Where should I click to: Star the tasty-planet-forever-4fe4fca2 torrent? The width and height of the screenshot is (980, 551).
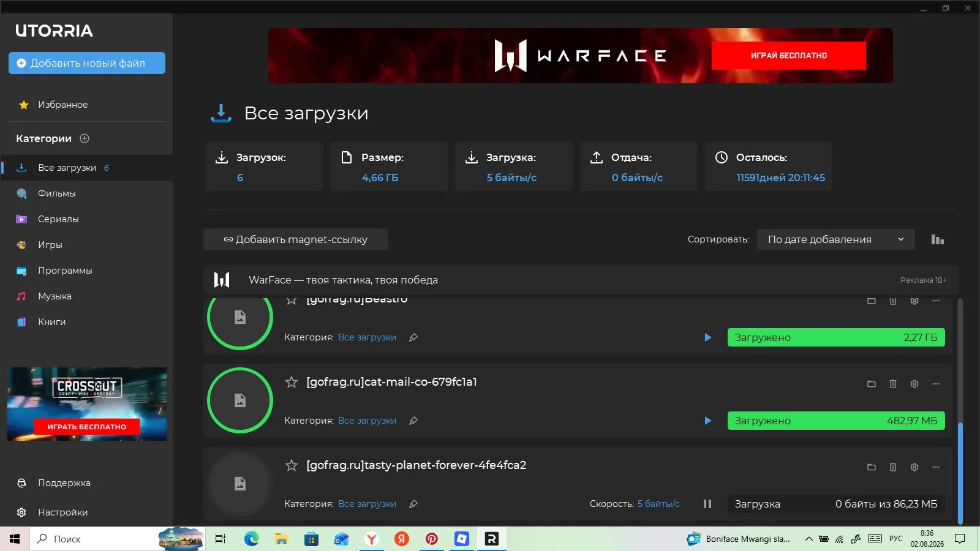pos(292,465)
